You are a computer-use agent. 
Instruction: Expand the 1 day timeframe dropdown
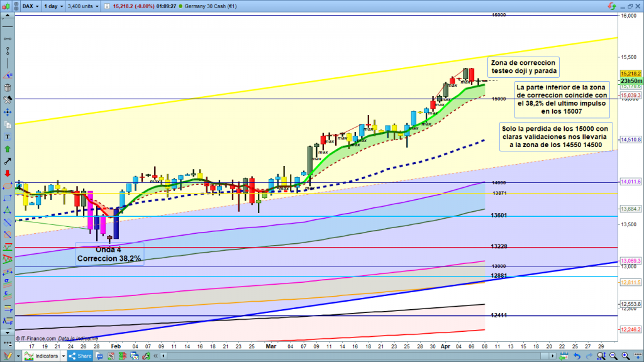pyautogui.click(x=53, y=6)
